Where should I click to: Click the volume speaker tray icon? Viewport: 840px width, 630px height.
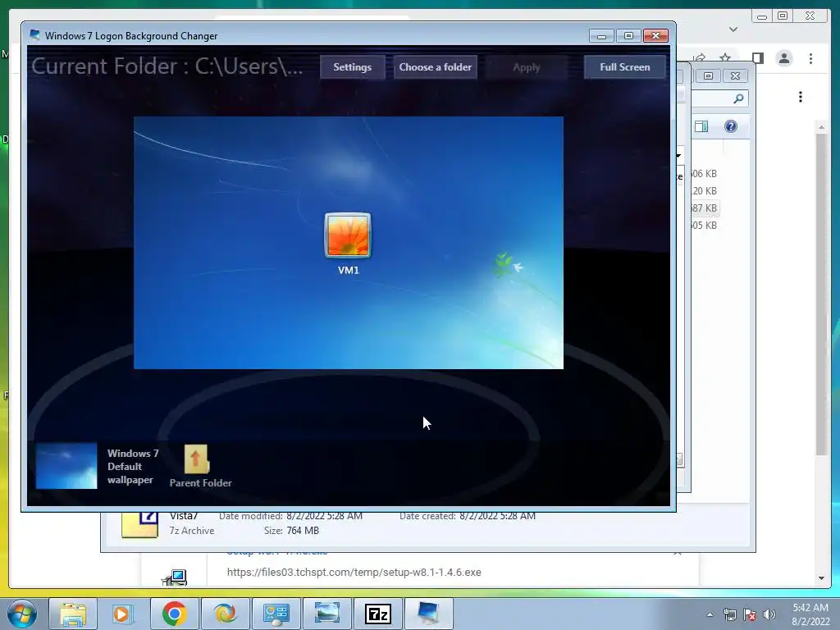click(769, 614)
